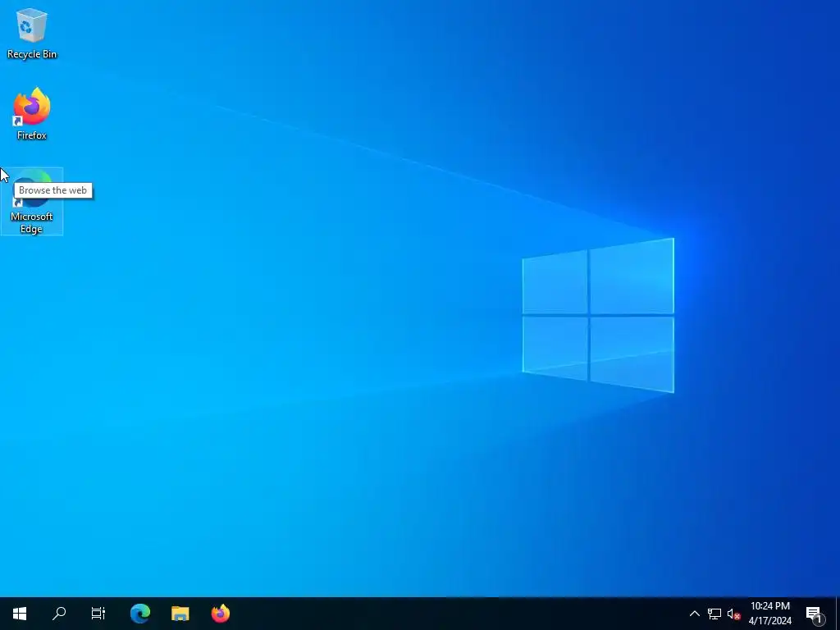Select the Microsoft Edge desktop shortcut
Screen dimensions: 840x630
pyautogui.click(x=32, y=202)
